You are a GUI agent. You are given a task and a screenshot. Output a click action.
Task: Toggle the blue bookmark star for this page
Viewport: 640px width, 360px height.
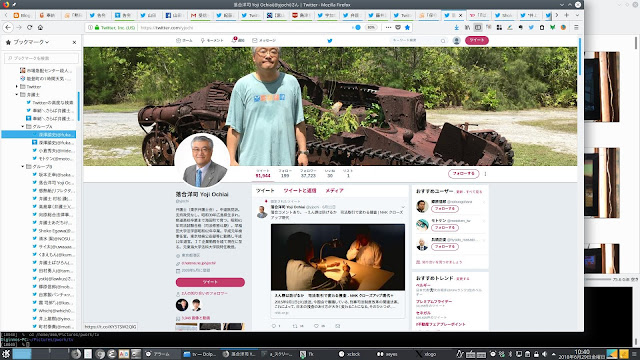pos(407,27)
